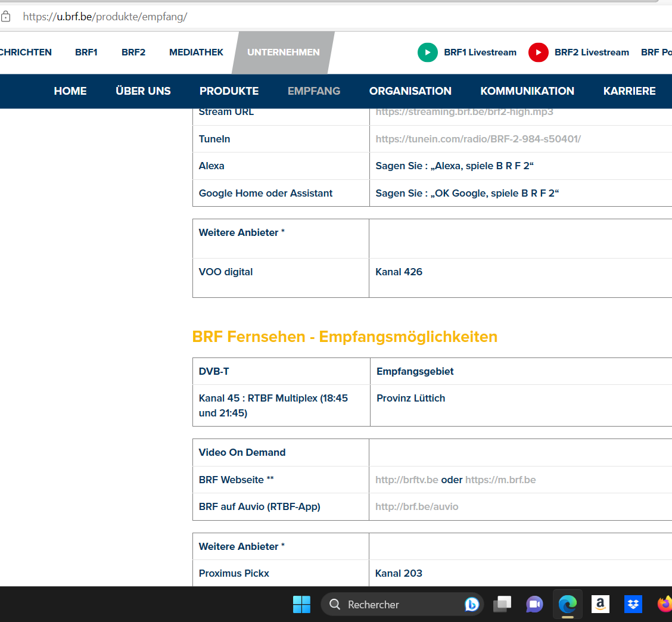Click the BRF Fernsehen - Empfangsmöglichkeiten heading

344,337
